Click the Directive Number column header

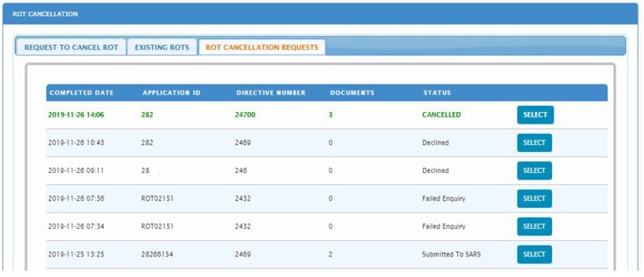coord(271,93)
